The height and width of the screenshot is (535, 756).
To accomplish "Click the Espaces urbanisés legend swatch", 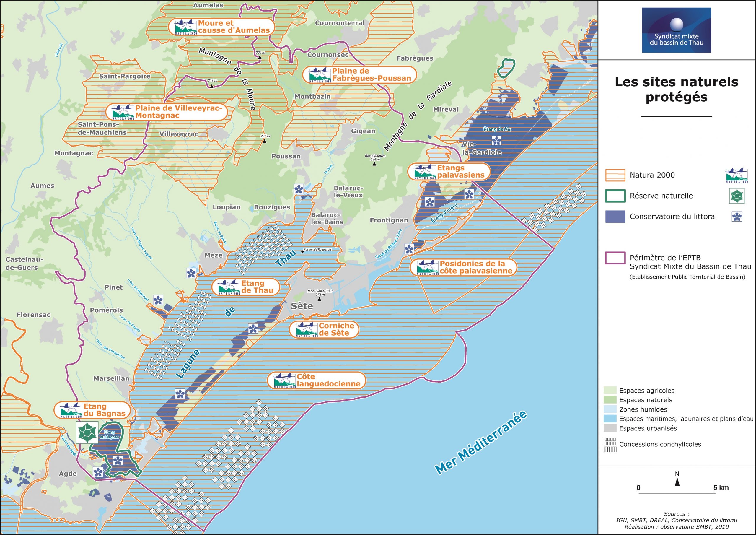I will pos(610,428).
